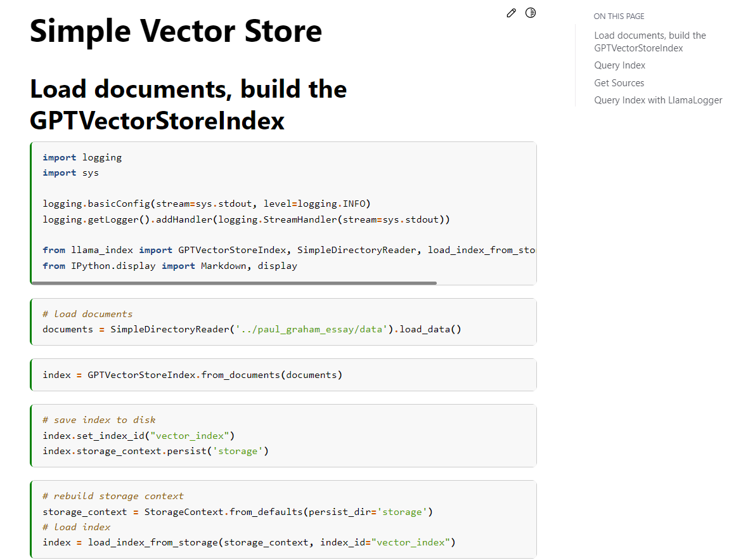This screenshot has height=560, width=736.
Task: Click the logging.basicConfig code line
Action: tap(206, 204)
